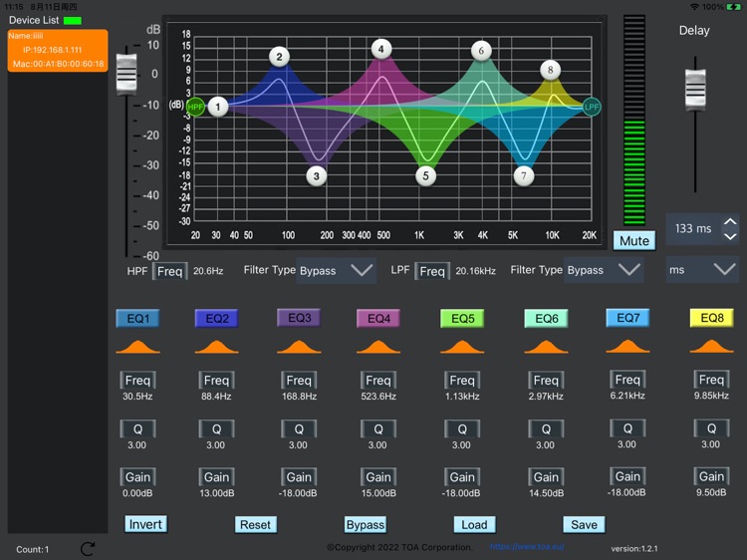This screenshot has width=747, height=560.
Task: Toggle the EQ6 band button
Action: [546, 319]
